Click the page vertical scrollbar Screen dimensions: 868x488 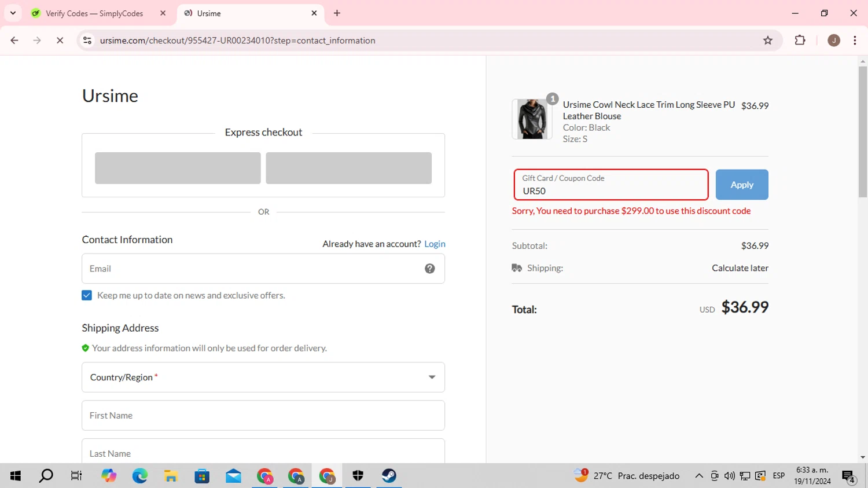tap(863, 132)
